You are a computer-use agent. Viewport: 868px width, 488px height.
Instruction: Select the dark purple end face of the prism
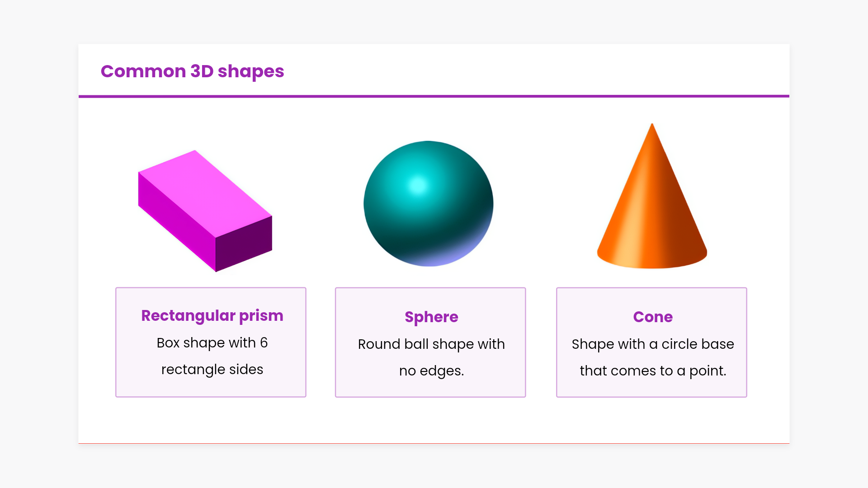[x=244, y=244]
